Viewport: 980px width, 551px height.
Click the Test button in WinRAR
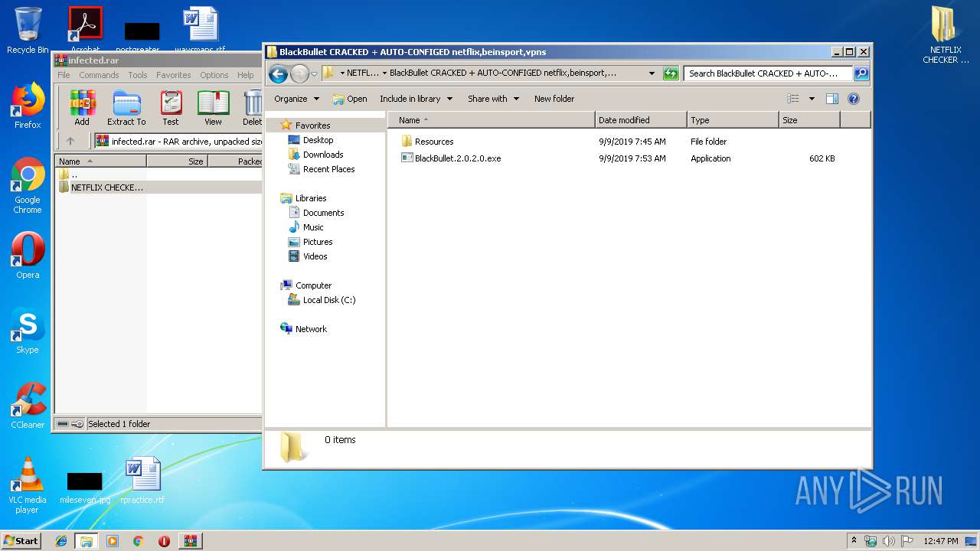[x=171, y=108]
